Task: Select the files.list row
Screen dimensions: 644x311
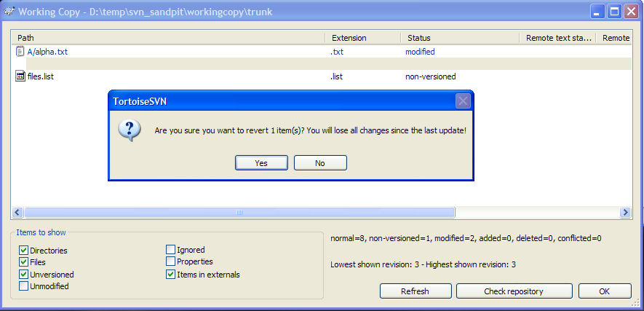Action: point(322,76)
